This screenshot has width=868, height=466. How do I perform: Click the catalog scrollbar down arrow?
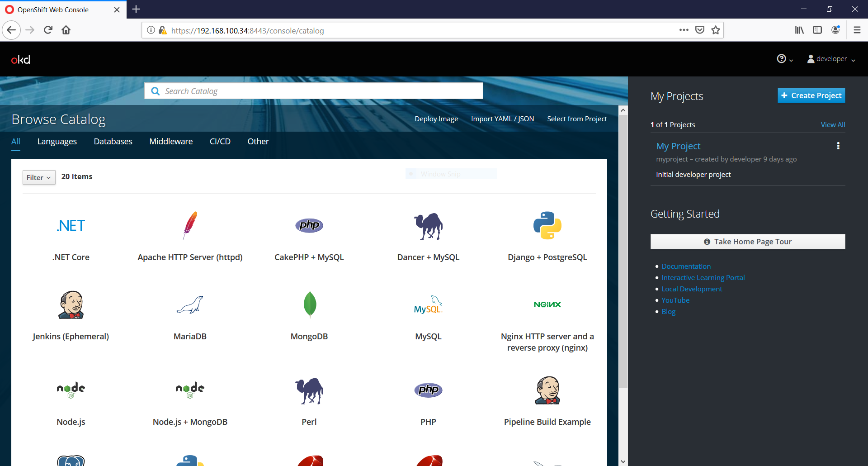click(x=623, y=461)
